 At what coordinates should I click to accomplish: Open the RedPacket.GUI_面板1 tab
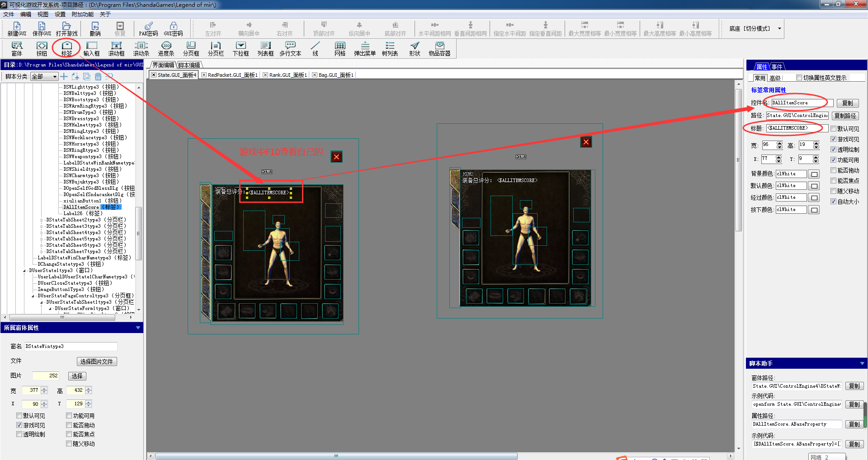tap(230, 75)
